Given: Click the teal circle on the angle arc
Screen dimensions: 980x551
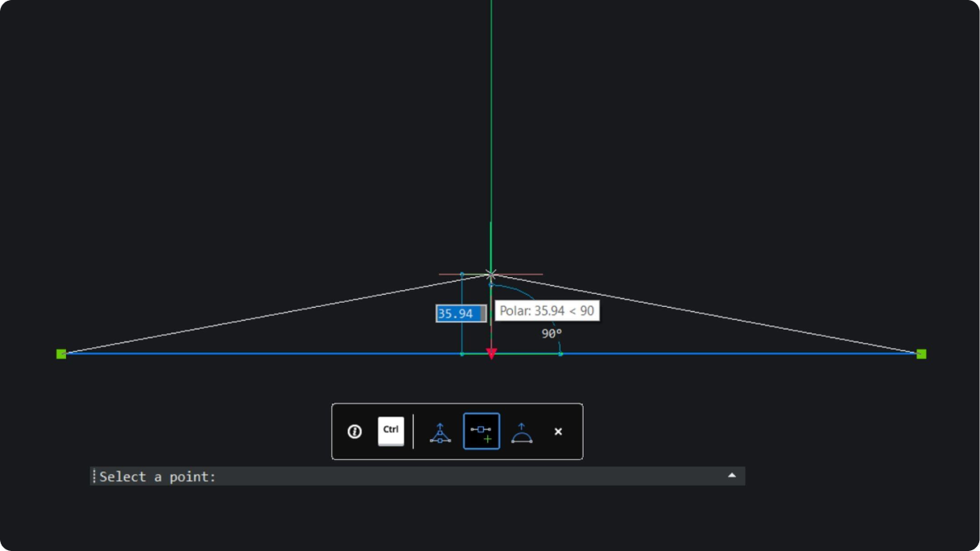Looking at the screenshot, I should click(x=491, y=284).
